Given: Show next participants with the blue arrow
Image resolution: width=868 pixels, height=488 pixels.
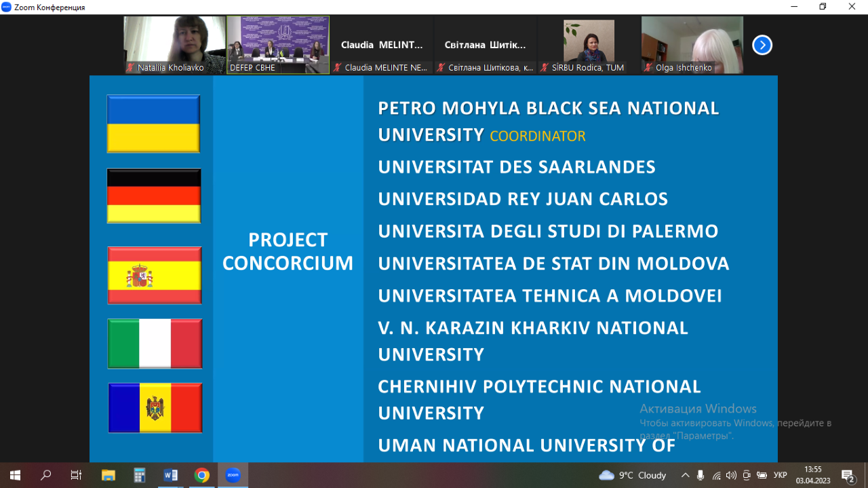Looking at the screenshot, I should pos(762,45).
